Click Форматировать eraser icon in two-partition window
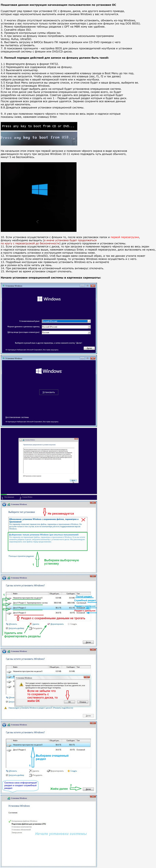Viewport: 156px width, 868px height. point(49,771)
